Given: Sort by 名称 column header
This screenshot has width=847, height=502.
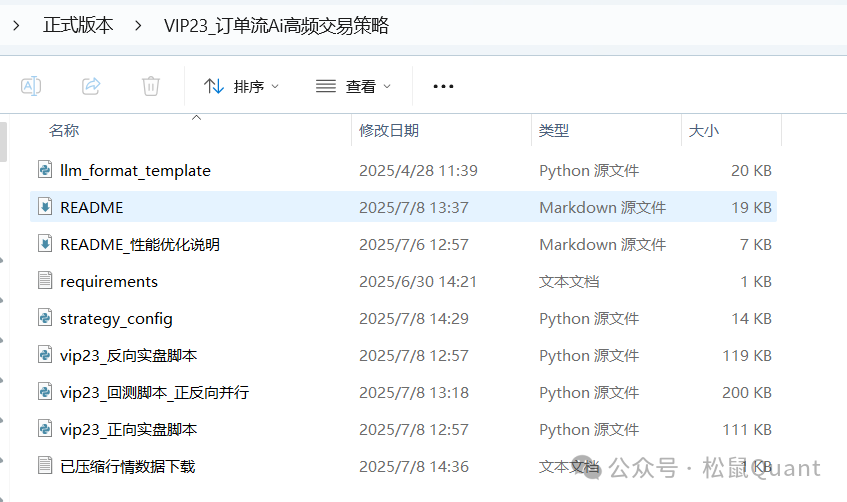Looking at the screenshot, I should tap(64, 130).
